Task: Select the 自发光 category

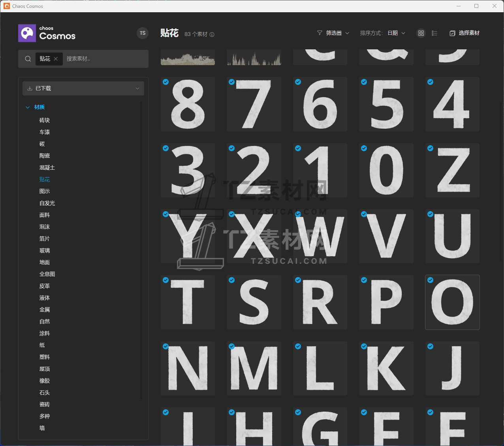Action: (x=47, y=203)
